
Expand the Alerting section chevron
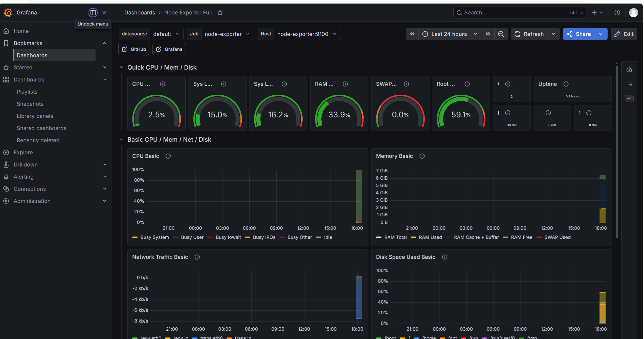(x=105, y=177)
